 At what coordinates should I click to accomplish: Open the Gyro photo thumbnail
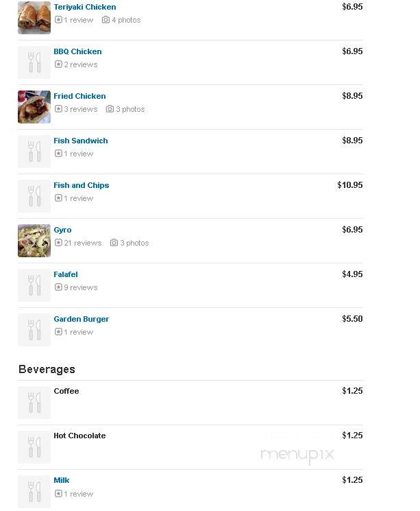[x=34, y=241]
